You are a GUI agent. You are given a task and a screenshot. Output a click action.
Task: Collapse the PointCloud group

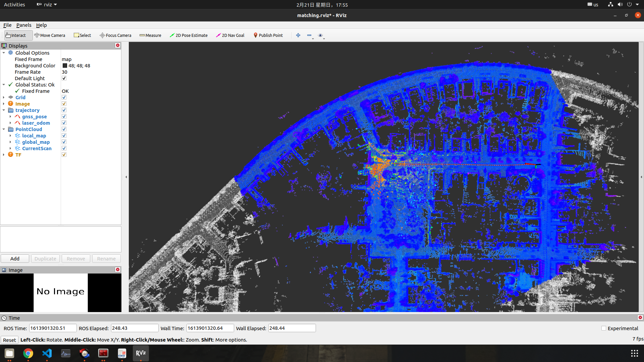(4, 129)
